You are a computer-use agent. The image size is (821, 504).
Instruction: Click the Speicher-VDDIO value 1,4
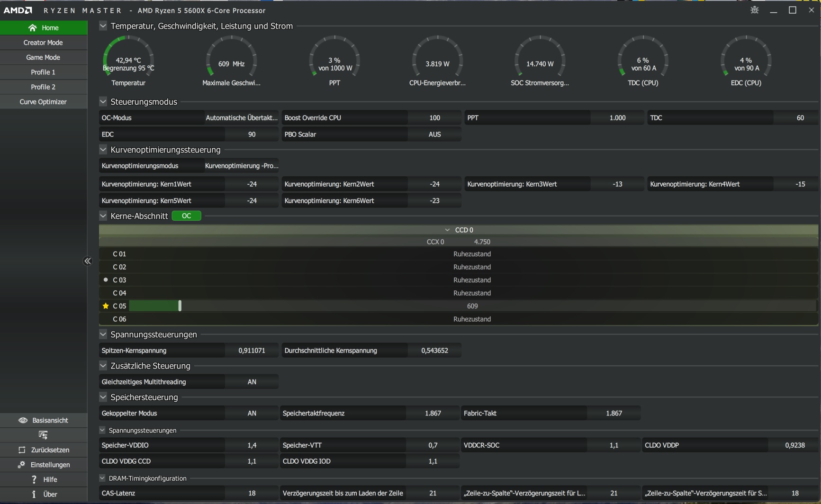[x=252, y=445]
